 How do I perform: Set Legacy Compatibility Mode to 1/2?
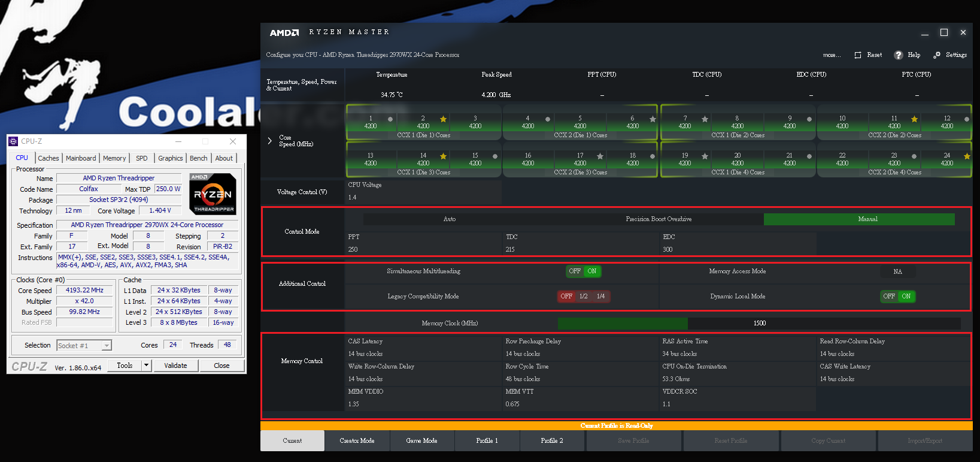pyautogui.click(x=584, y=297)
